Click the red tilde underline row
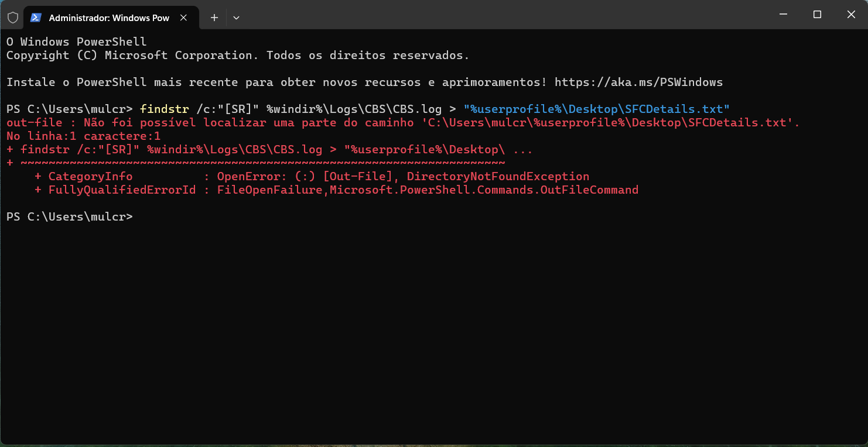The height and width of the screenshot is (447, 868). 255,163
